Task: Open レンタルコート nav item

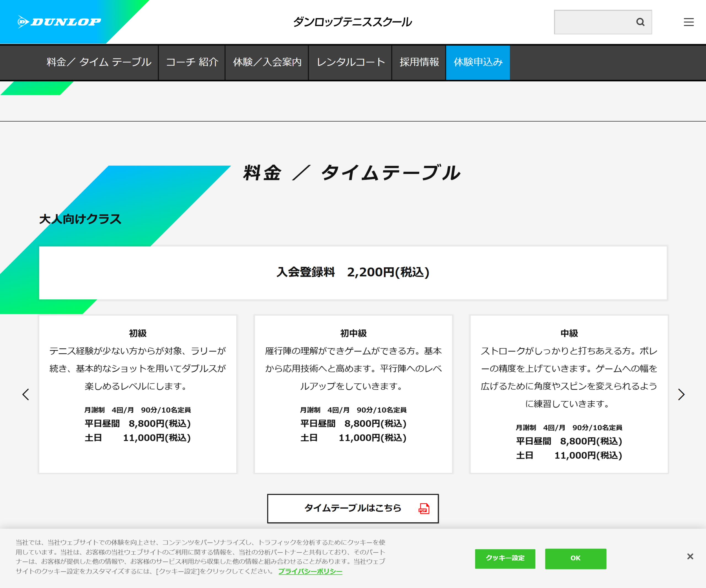Action: pyautogui.click(x=350, y=62)
